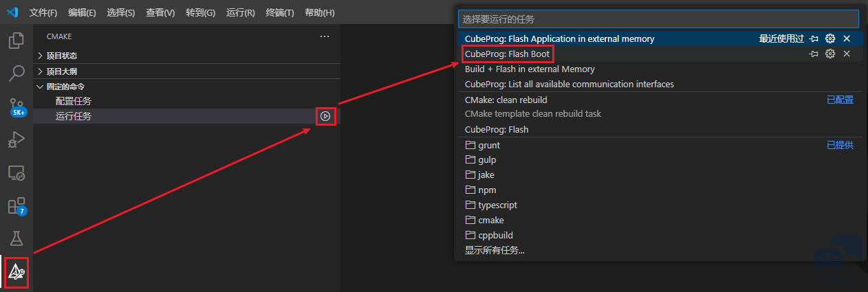The height and width of the screenshot is (292, 868).
Task: Collapse the 固定的命令 section
Action: coord(187,86)
